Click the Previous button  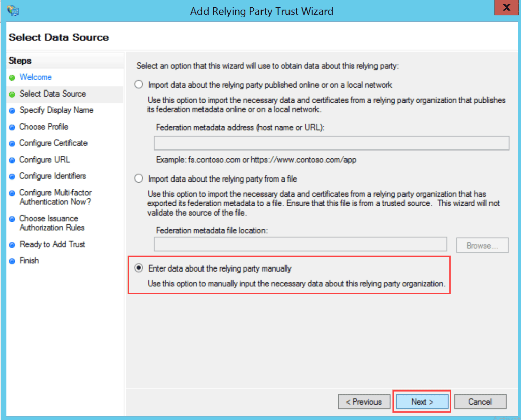coord(364,401)
